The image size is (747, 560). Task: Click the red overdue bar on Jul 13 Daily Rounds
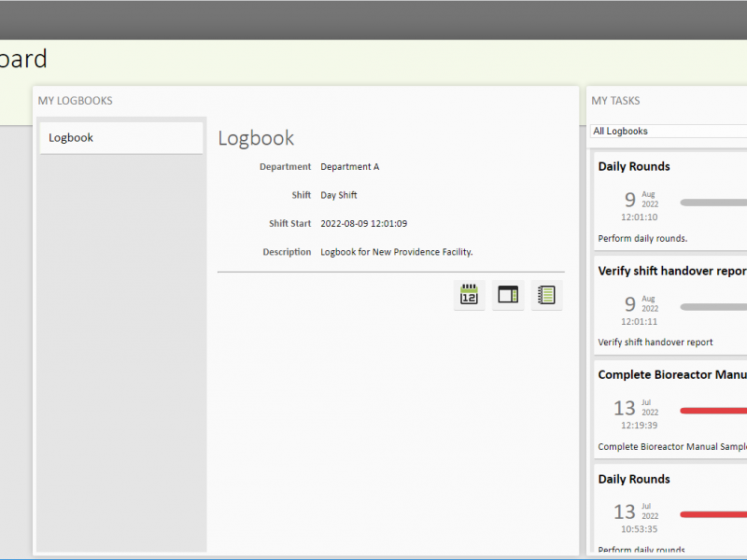(713, 514)
